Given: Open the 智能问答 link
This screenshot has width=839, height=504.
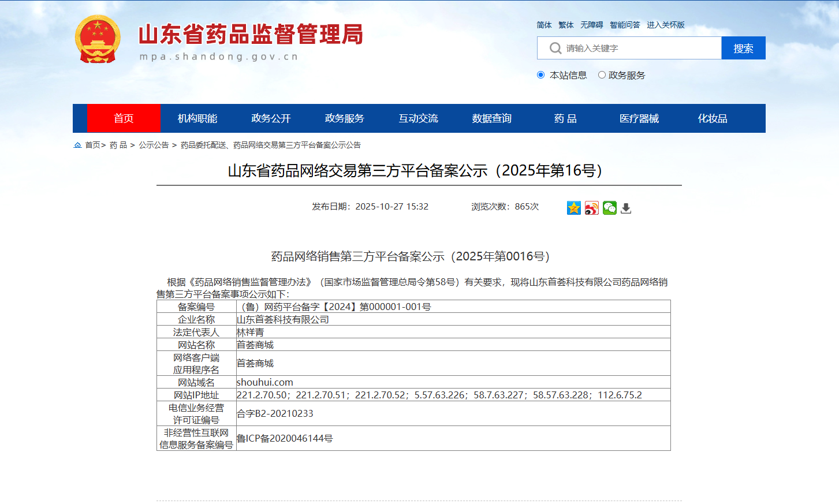Looking at the screenshot, I should tap(625, 25).
